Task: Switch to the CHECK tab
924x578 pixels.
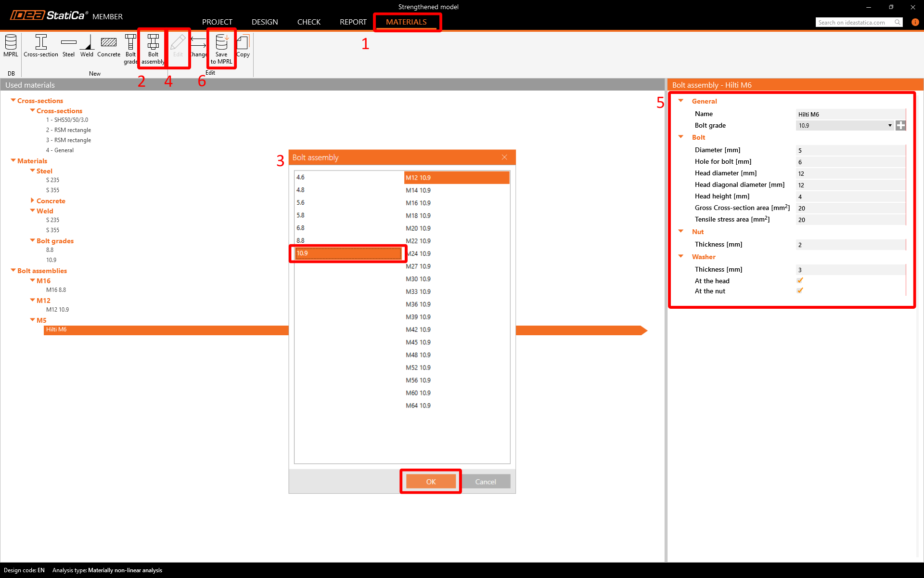Action: coord(308,22)
